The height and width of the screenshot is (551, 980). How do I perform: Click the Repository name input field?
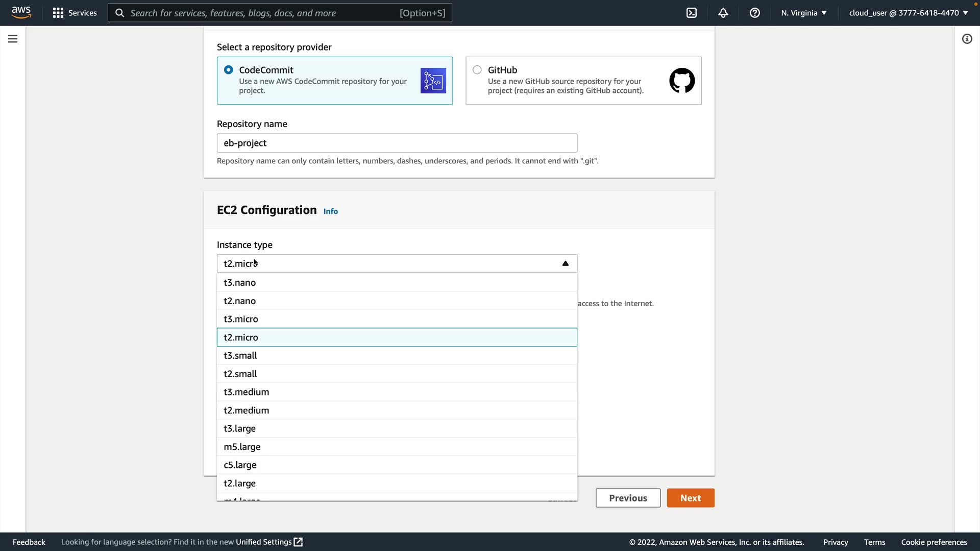pyautogui.click(x=397, y=143)
